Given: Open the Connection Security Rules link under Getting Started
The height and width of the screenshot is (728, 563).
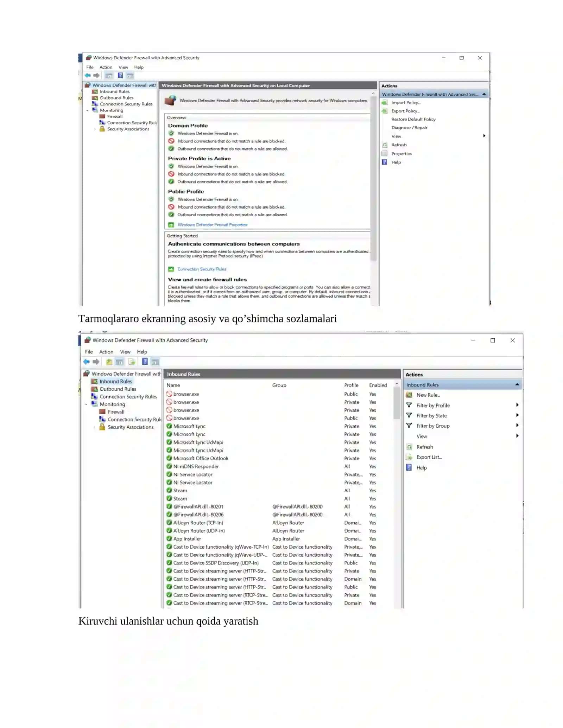Looking at the screenshot, I should 202,269.
